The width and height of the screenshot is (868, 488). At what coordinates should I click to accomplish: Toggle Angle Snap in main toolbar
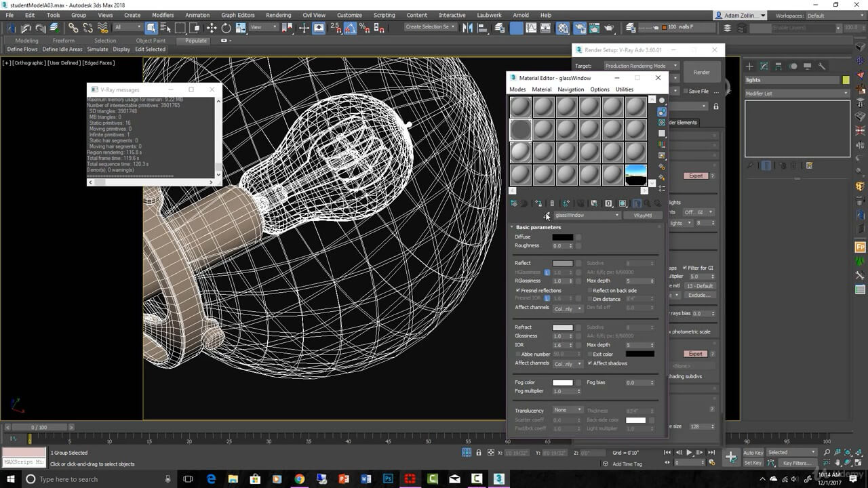[351, 28]
